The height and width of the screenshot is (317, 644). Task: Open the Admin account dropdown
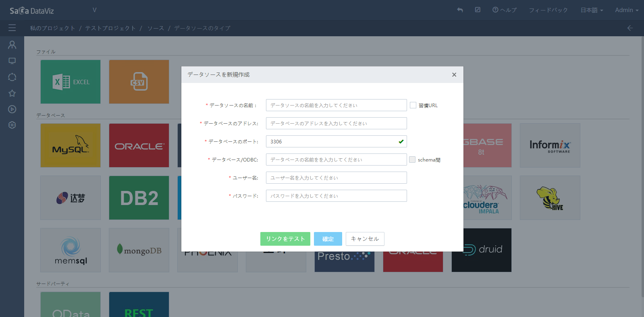click(x=627, y=10)
